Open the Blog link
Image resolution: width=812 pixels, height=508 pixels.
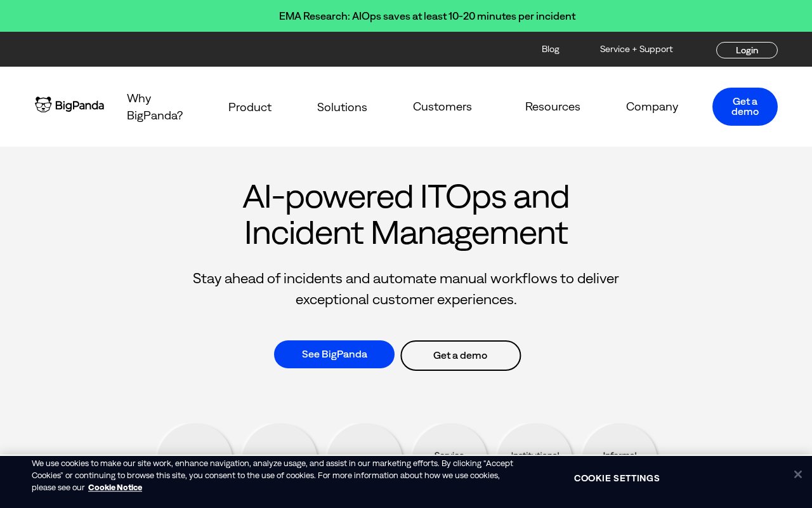point(551,49)
